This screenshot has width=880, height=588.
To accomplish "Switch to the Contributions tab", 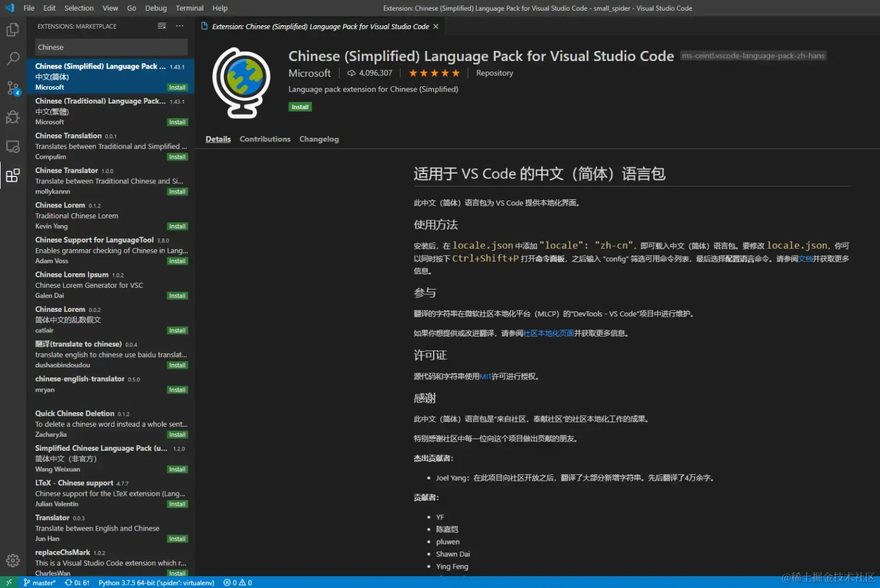I will [265, 139].
